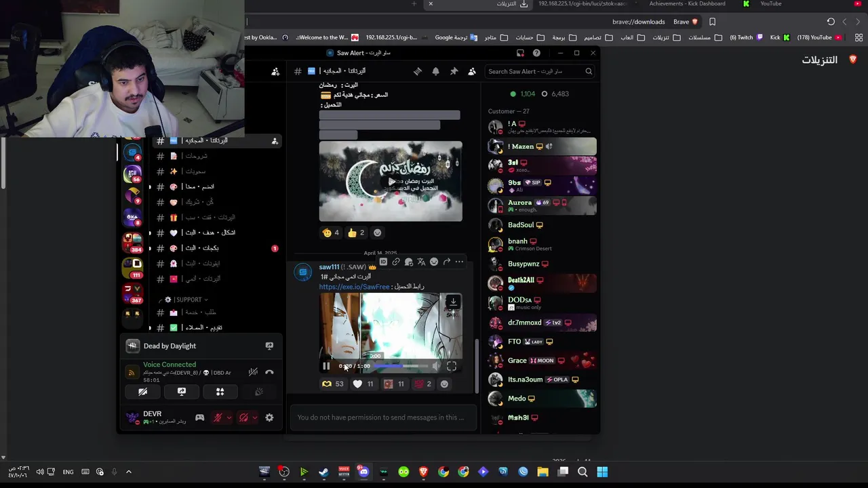Copy message ID from the hover toolbar
The image size is (868, 488).
tap(383, 262)
